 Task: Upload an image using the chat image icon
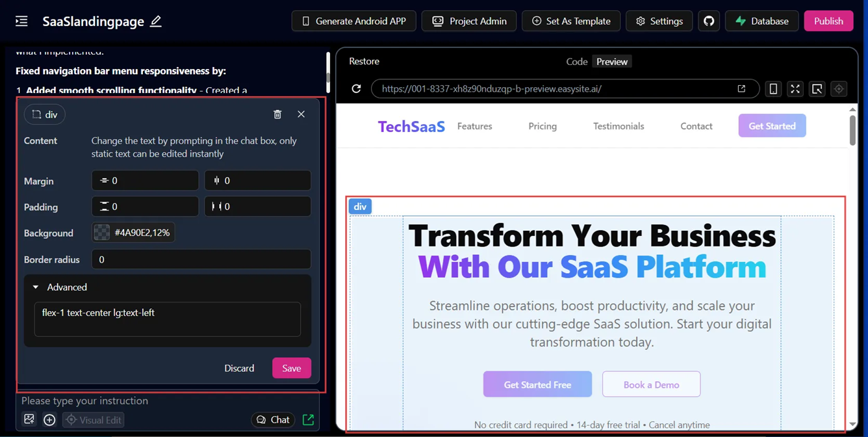[x=29, y=419]
